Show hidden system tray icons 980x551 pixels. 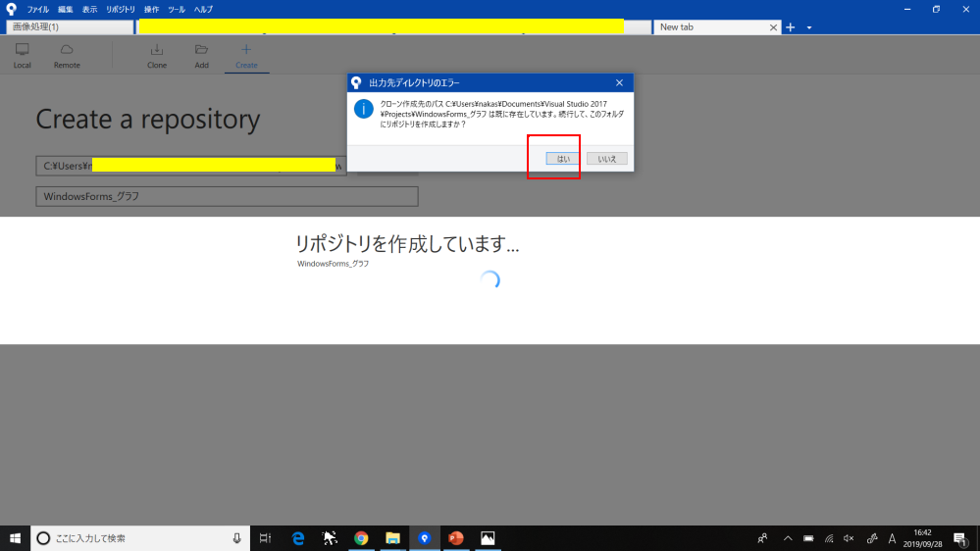click(x=788, y=538)
